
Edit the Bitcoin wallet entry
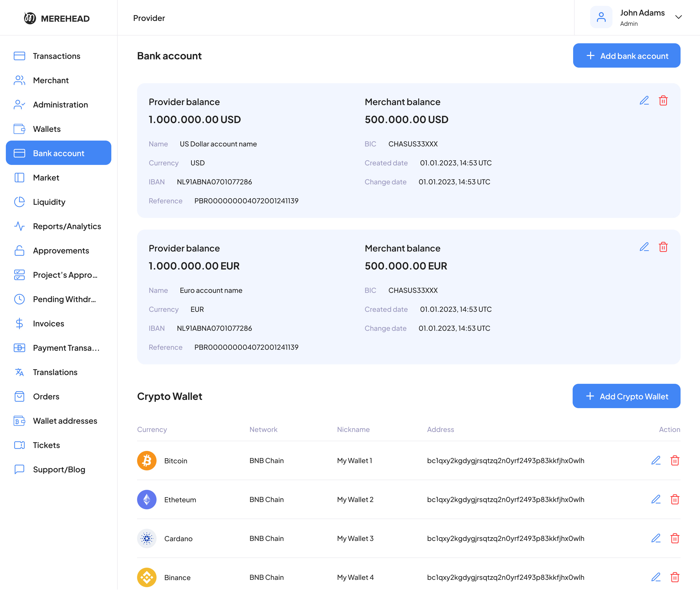pos(656,460)
